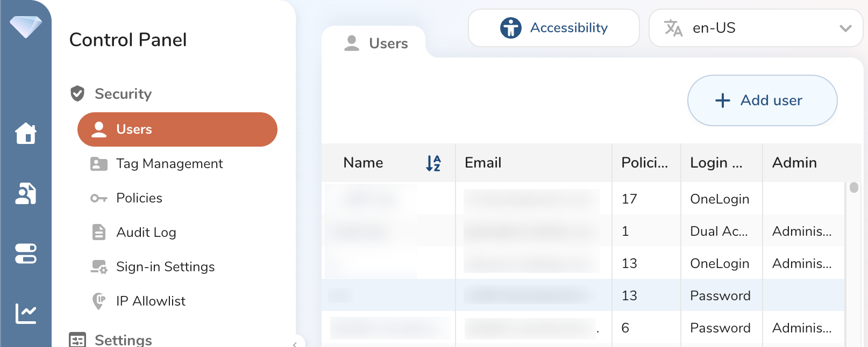Click the Settings section icon
The image size is (868, 347).
77,339
